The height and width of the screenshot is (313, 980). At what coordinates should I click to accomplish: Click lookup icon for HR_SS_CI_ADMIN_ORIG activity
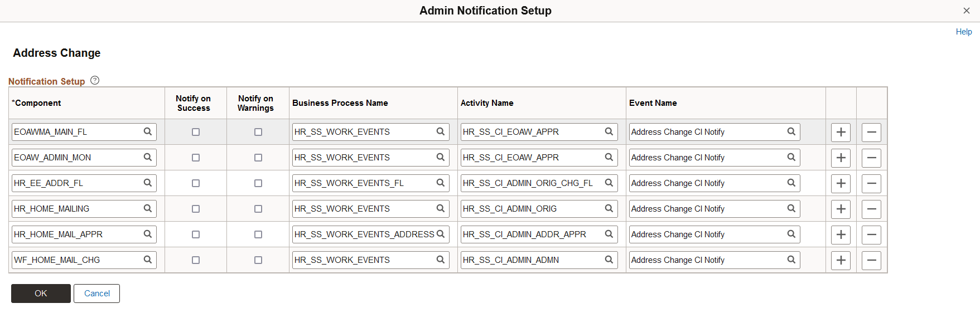tap(609, 209)
